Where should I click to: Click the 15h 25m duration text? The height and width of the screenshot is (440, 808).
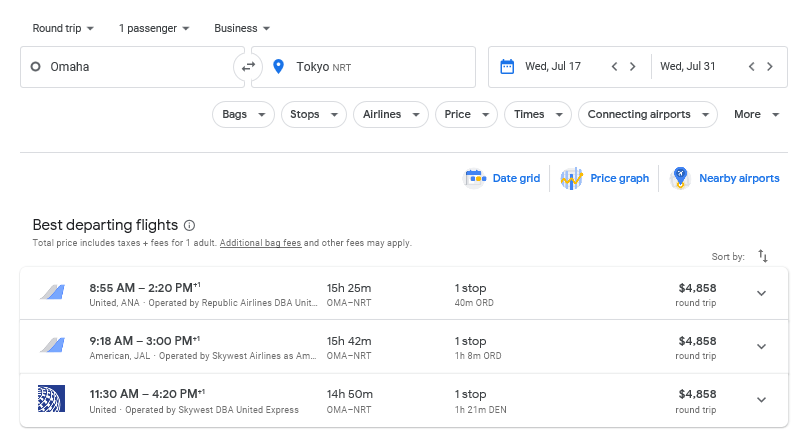pyautogui.click(x=349, y=288)
